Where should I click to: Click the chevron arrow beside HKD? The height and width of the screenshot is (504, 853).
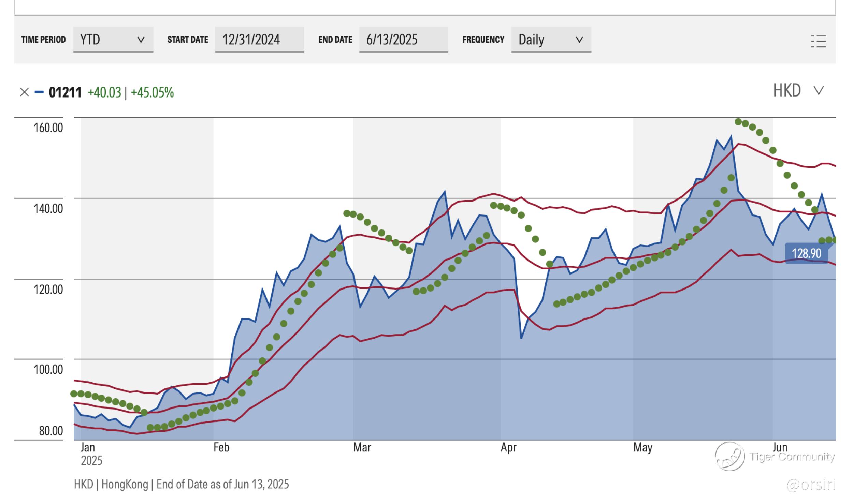(x=819, y=91)
